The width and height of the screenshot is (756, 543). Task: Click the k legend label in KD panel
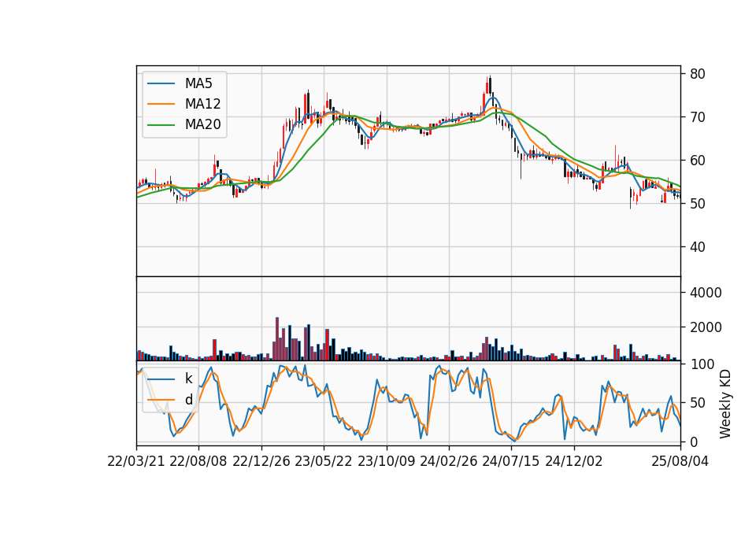(x=188, y=379)
